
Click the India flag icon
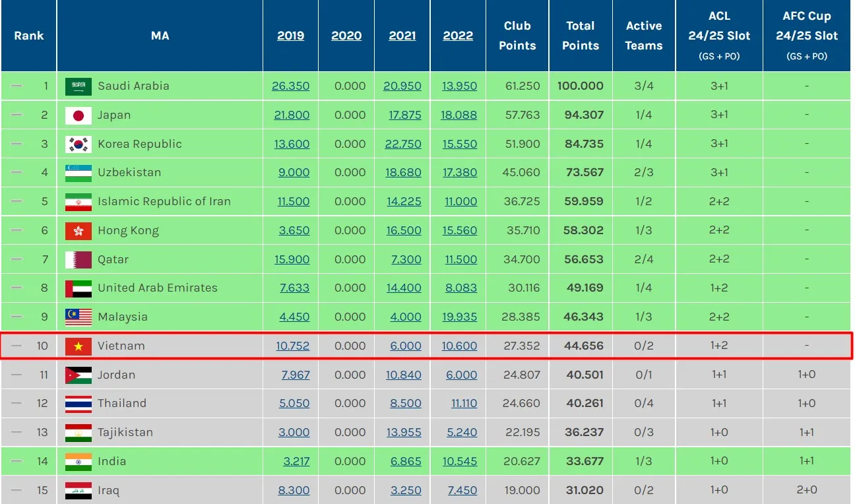(78, 462)
